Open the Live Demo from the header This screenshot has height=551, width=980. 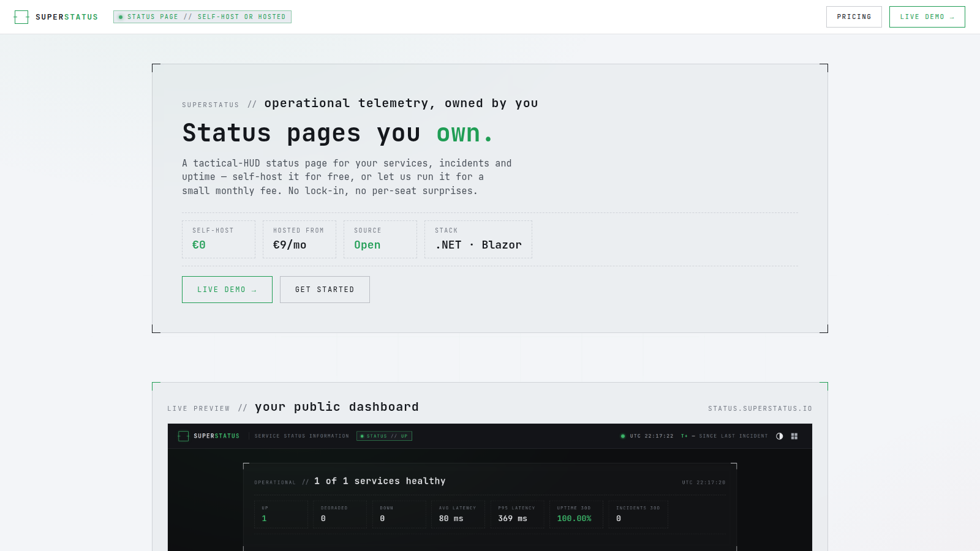pyautogui.click(x=927, y=17)
